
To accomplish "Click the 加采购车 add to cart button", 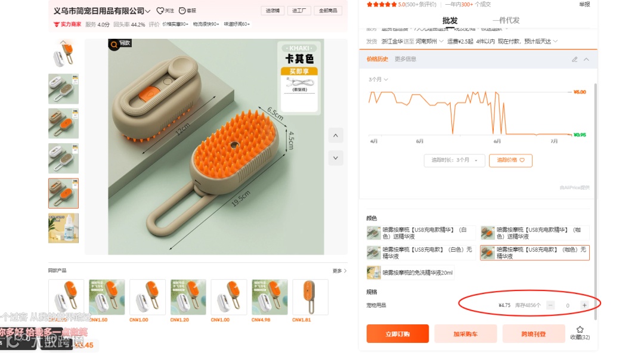I will 465,334.
